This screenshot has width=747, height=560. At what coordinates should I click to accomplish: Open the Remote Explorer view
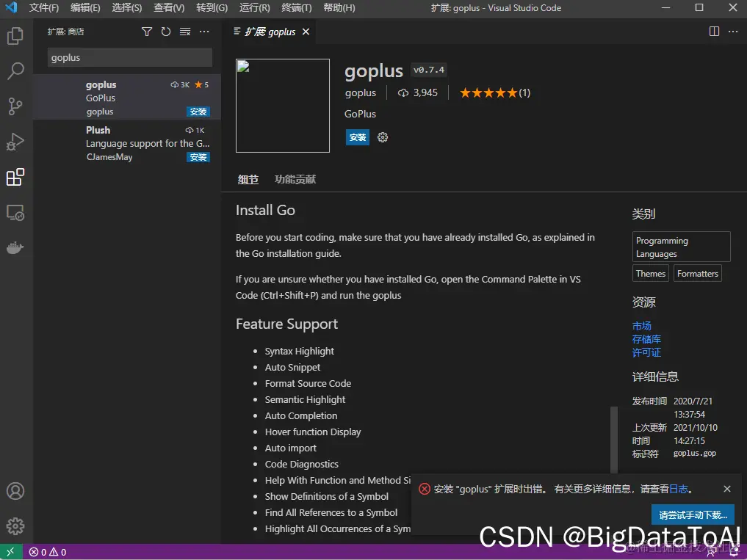(x=15, y=212)
